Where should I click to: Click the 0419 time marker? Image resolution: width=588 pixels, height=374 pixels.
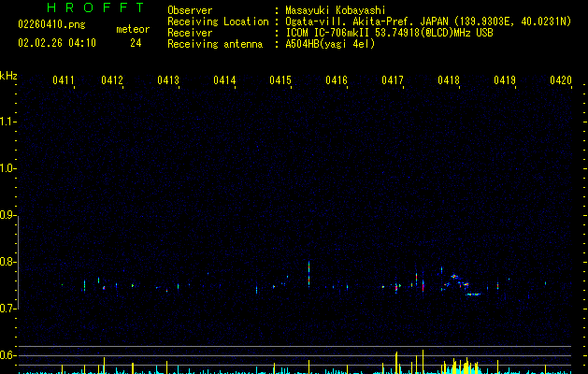505,80
